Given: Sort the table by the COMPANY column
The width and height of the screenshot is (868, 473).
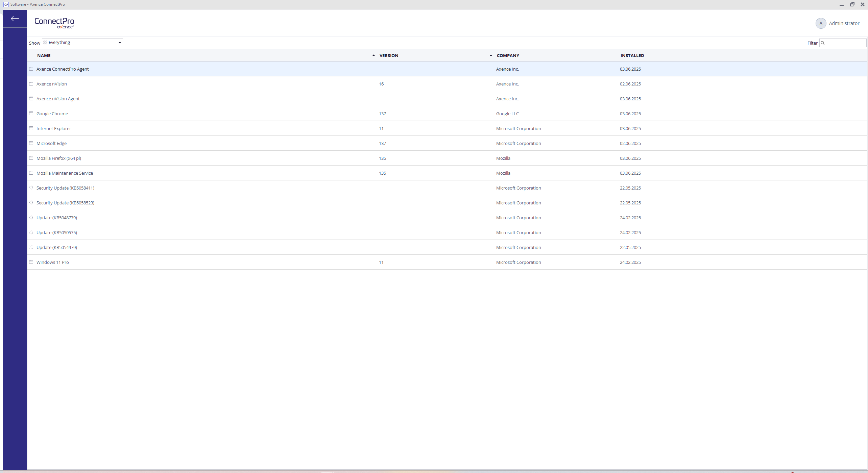Looking at the screenshot, I should [508, 55].
